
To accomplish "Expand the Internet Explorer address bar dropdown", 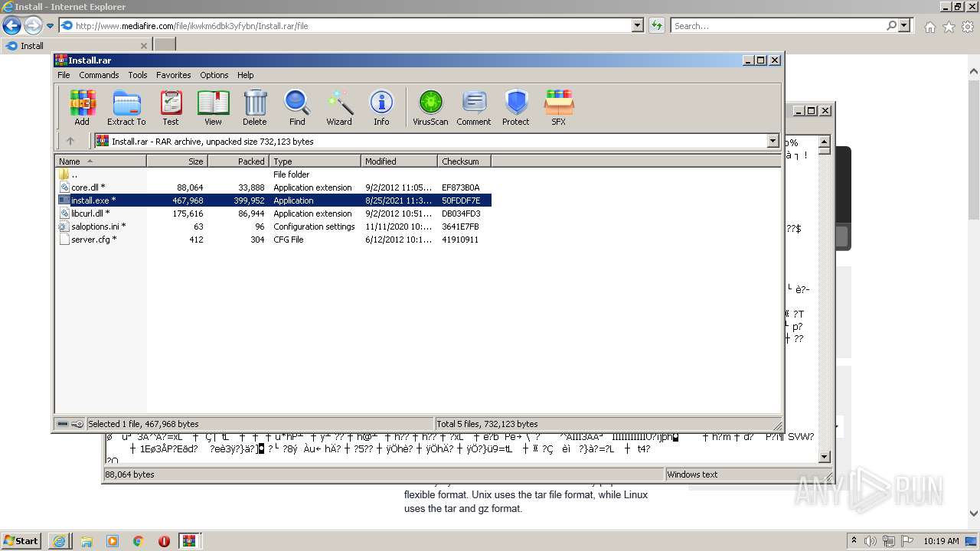I will [x=638, y=25].
